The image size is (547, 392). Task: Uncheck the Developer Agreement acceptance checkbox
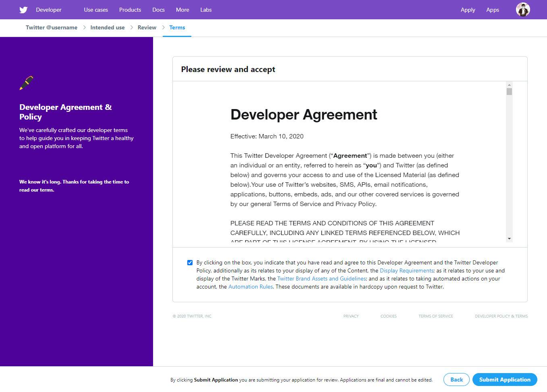(190, 263)
